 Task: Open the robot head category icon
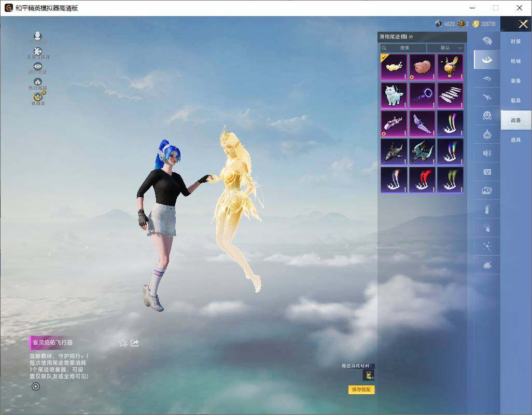tap(487, 135)
